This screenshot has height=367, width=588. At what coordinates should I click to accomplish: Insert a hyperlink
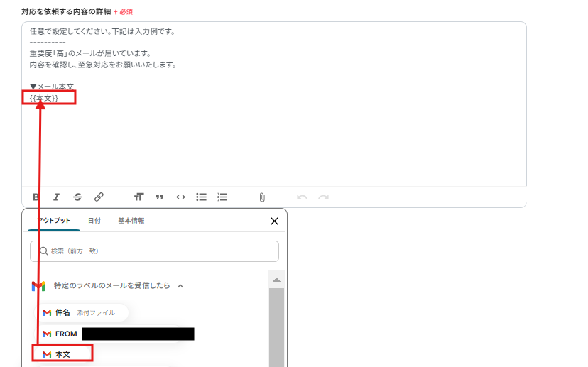[99, 197]
